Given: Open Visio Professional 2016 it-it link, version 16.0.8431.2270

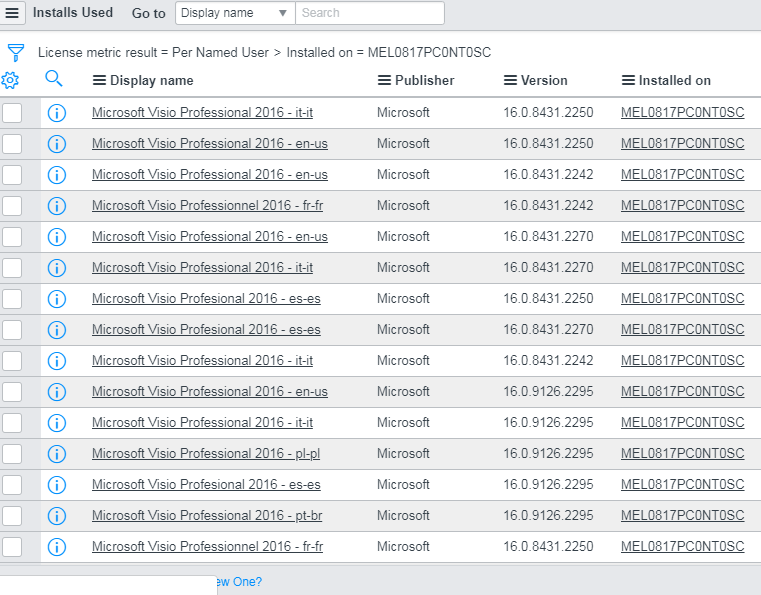Looking at the screenshot, I should click(x=202, y=267).
